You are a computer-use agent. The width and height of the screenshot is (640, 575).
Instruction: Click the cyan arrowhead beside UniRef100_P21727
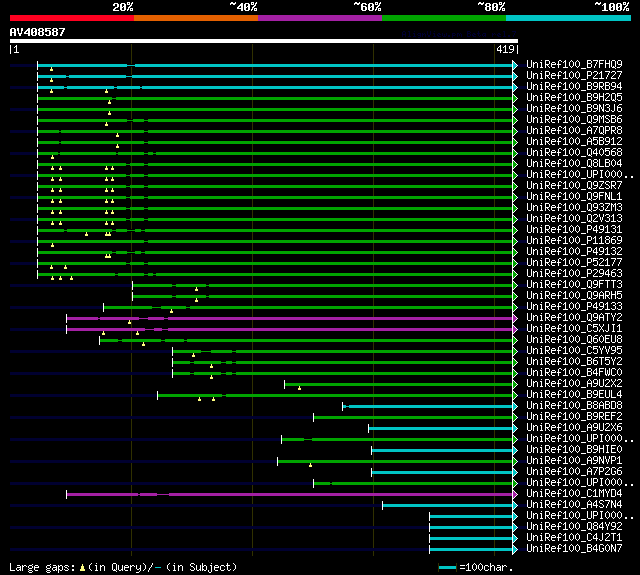(515, 76)
